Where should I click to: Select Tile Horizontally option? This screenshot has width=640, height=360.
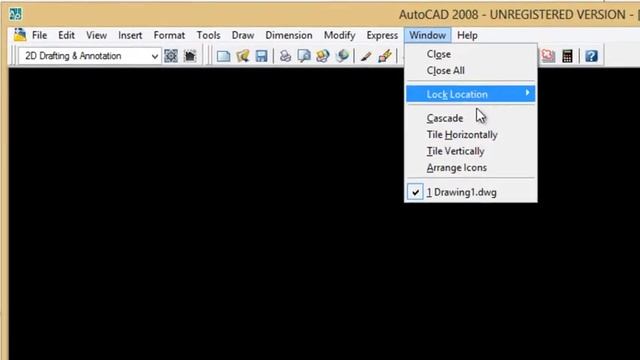pyautogui.click(x=471, y=135)
